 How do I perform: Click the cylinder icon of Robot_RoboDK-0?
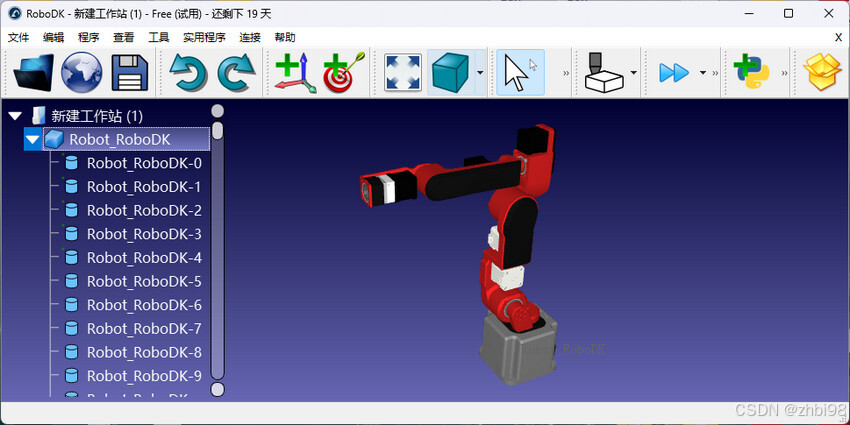pos(71,163)
